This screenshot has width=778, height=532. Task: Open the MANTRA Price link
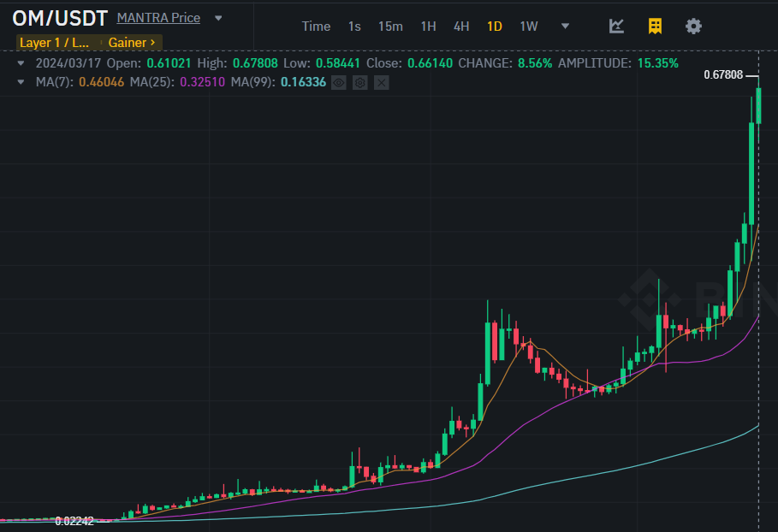pyautogui.click(x=159, y=18)
